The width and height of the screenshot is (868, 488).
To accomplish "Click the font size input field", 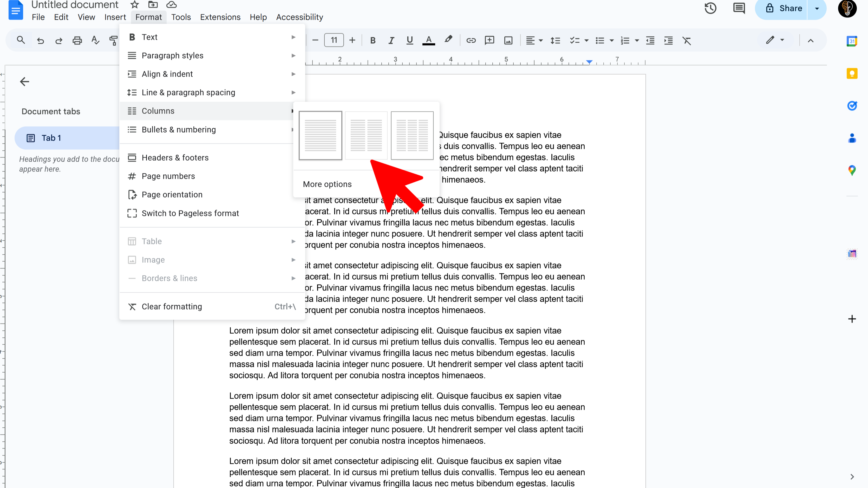I will click(334, 41).
